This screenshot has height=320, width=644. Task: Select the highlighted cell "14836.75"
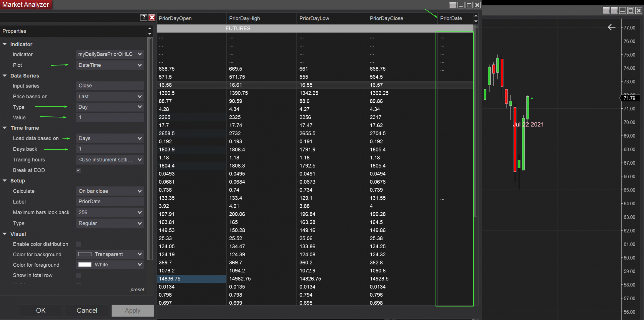tap(192, 279)
